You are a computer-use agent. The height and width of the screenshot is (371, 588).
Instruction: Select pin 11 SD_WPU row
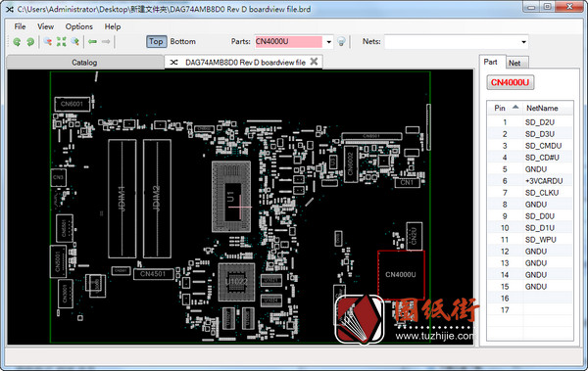530,240
